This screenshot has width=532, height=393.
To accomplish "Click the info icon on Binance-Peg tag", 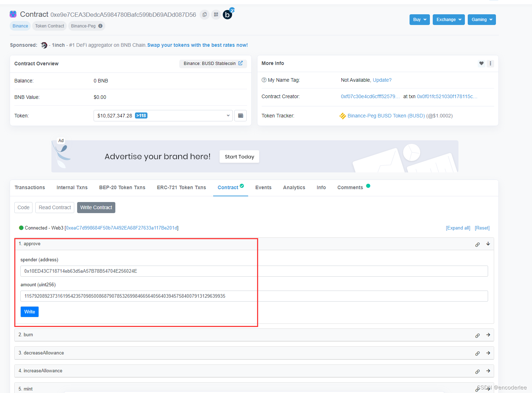I will (100, 26).
